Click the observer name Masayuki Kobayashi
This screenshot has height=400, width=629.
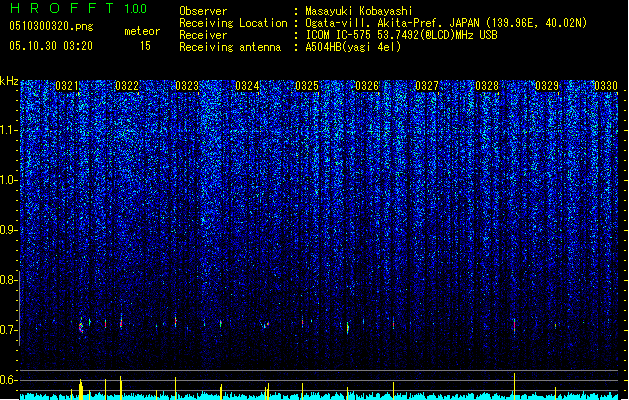coord(358,11)
